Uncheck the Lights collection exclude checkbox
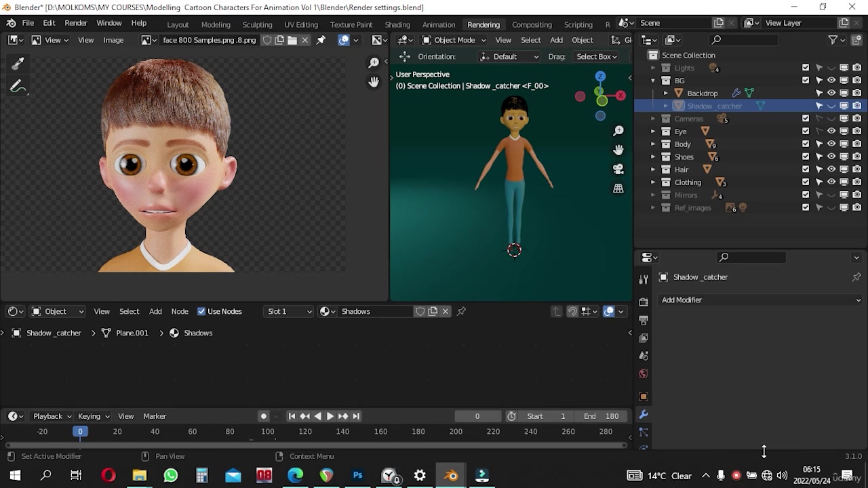Screen dimensions: 868x488 pos(806,68)
